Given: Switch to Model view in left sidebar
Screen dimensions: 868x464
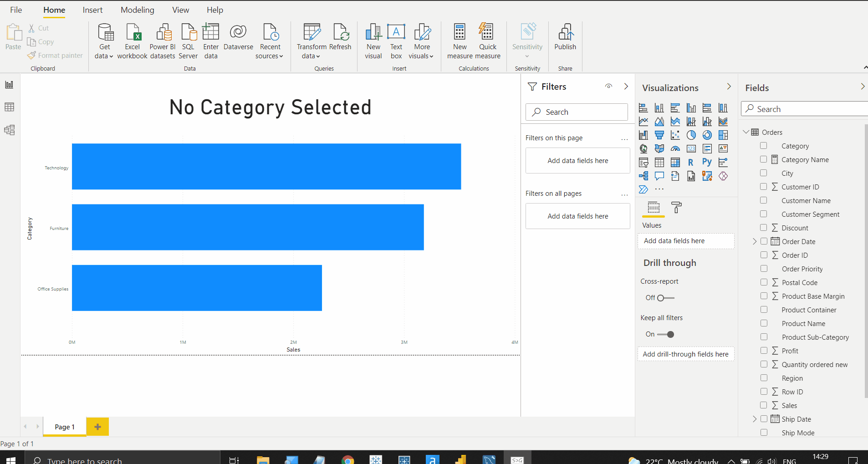Looking at the screenshot, I should tap(9, 130).
